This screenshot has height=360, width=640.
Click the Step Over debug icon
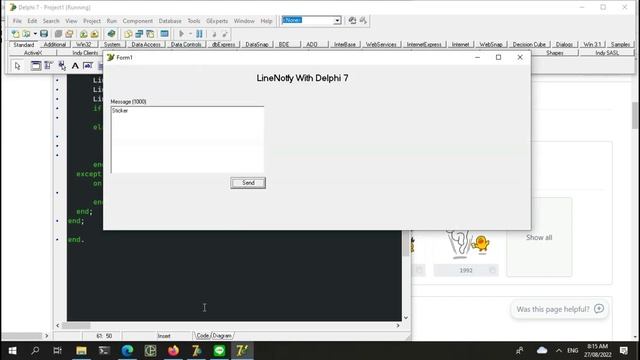(x=224, y=34)
